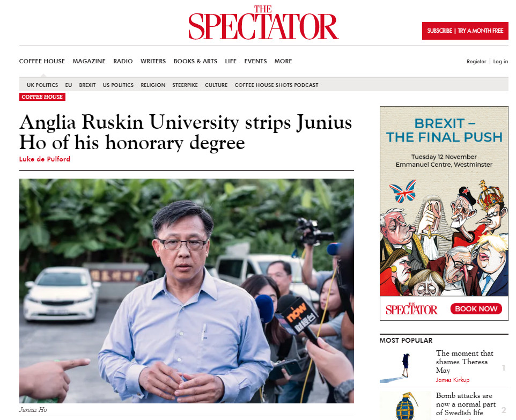
Task: Click the Theresa May article thumbnail
Action: click(x=405, y=367)
